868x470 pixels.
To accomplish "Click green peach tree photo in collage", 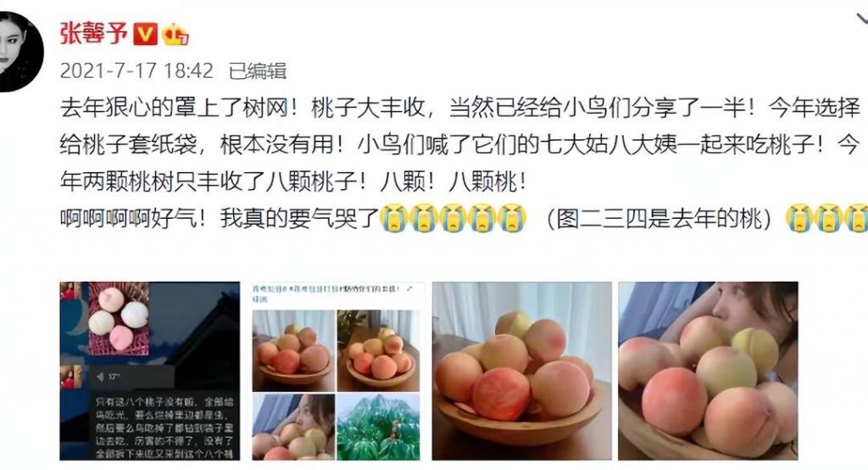I will [378, 428].
